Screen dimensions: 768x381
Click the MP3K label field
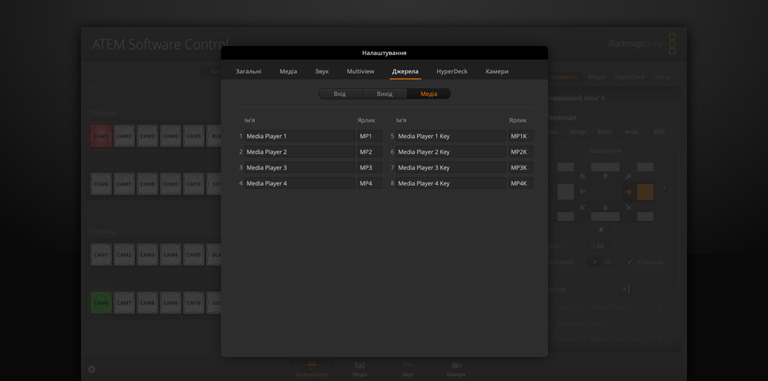coord(521,167)
